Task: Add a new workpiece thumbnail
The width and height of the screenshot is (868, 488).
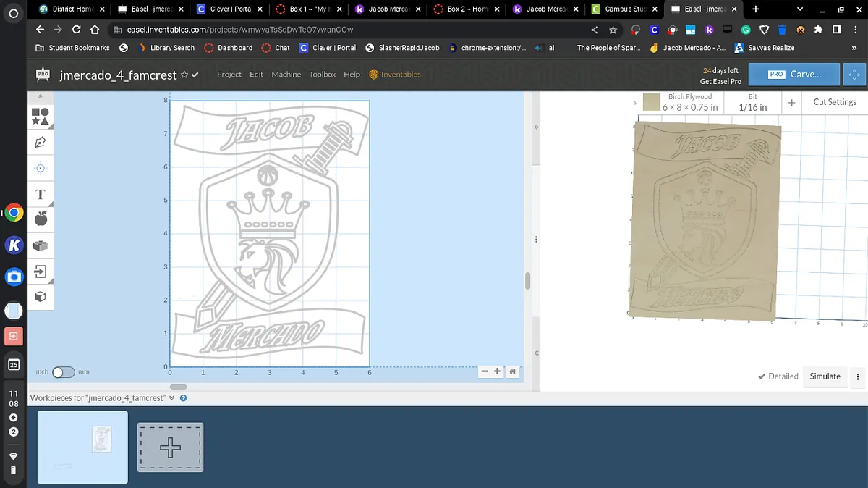Action: (170, 447)
